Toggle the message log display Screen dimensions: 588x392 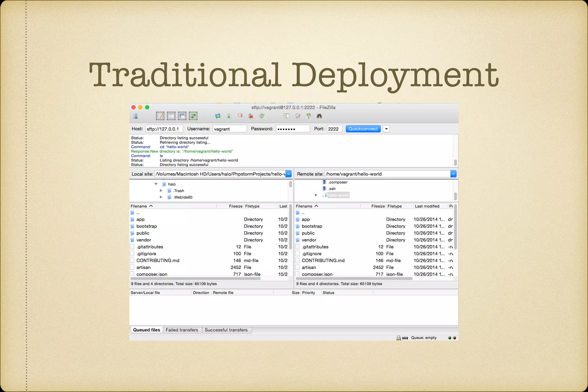[x=160, y=116]
